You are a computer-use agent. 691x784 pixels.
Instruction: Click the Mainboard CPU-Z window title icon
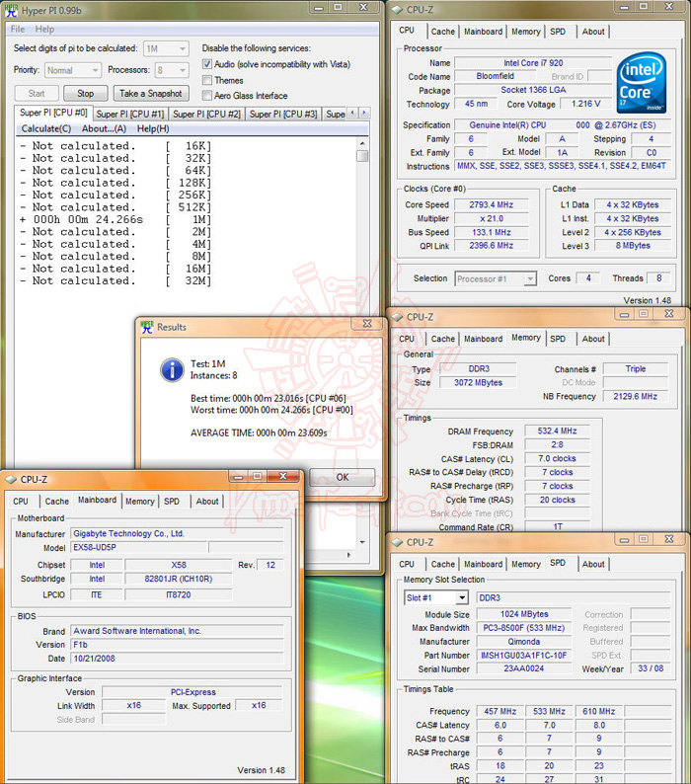[11, 480]
